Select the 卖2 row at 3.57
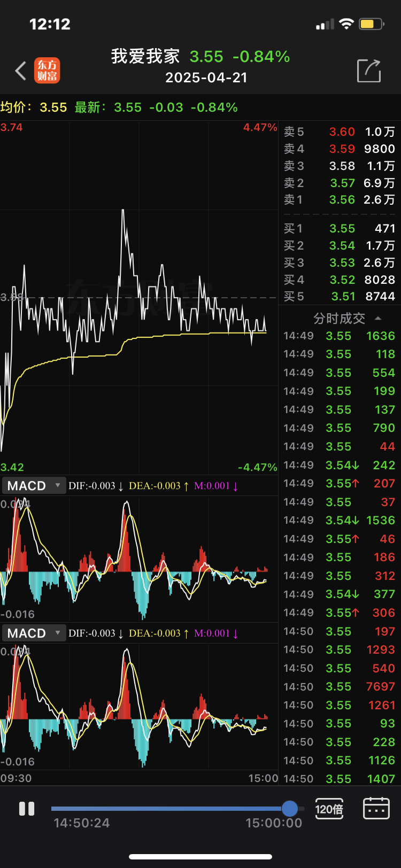This screenshot has height=868, width=401. pos(340,183)
